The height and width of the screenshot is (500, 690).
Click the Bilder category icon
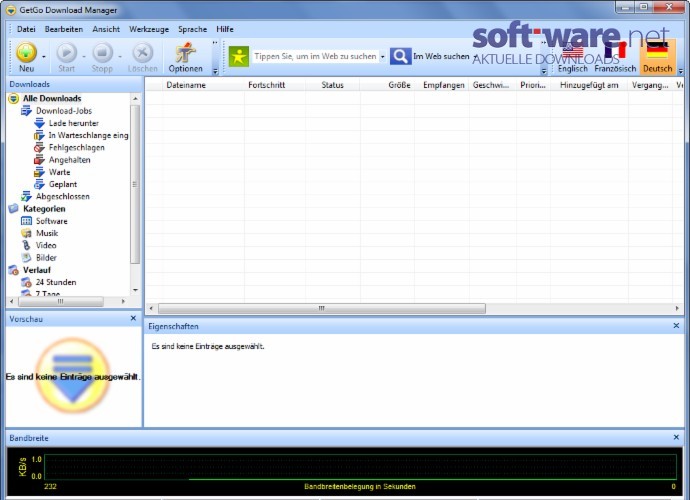26,257
